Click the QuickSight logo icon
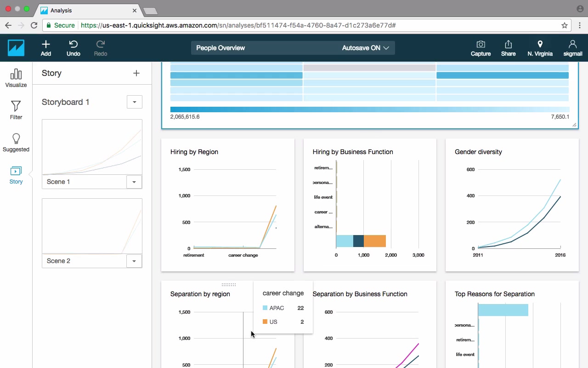 pyautogui.click(x=16, y=48)
